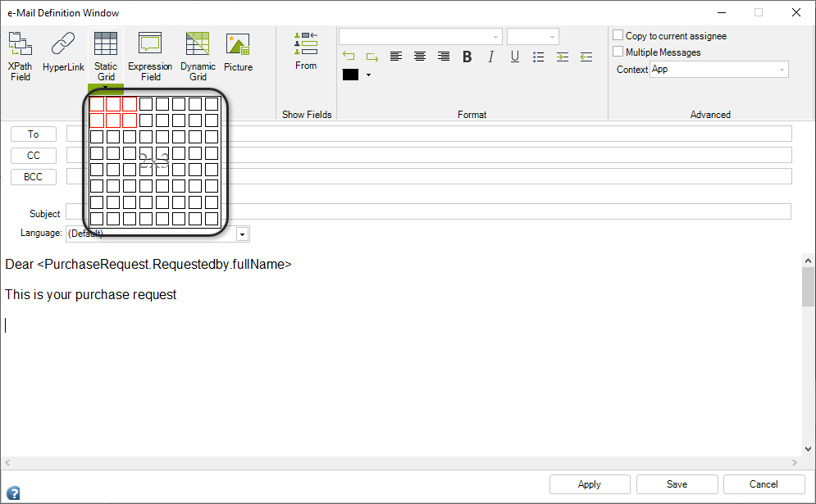Open the help icon
This screenshot has height=504, width=816.
[x=13, y=493]
